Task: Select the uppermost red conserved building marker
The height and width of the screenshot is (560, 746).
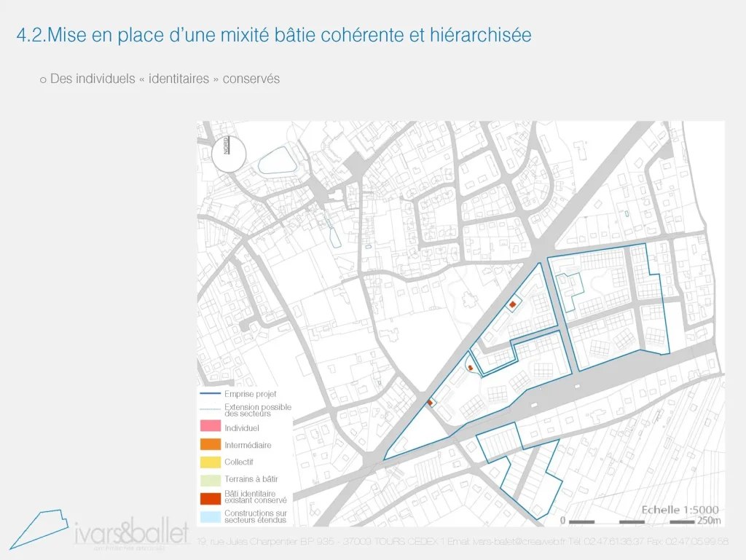Action: [513, 304]
